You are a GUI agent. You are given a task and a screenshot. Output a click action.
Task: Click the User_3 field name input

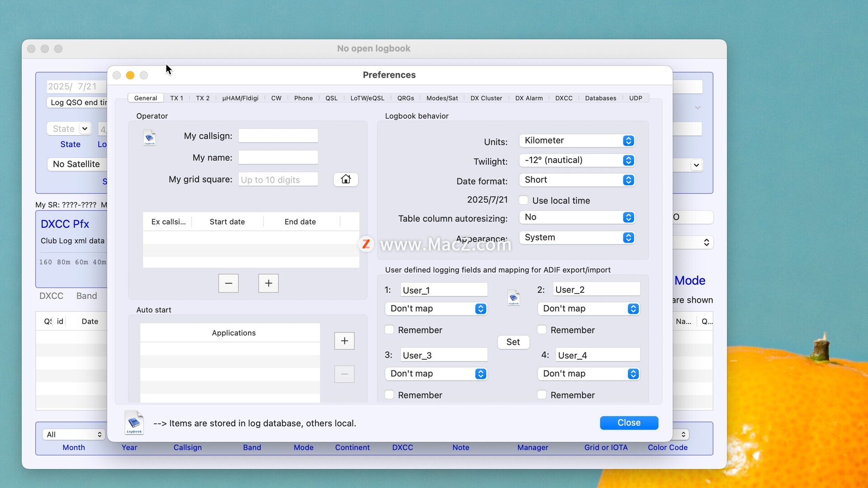(444, 355)
